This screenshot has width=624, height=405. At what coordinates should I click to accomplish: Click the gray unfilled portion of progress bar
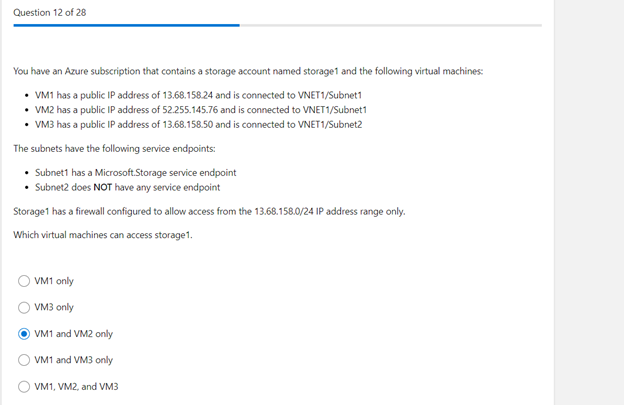click(x=391, y=25)
